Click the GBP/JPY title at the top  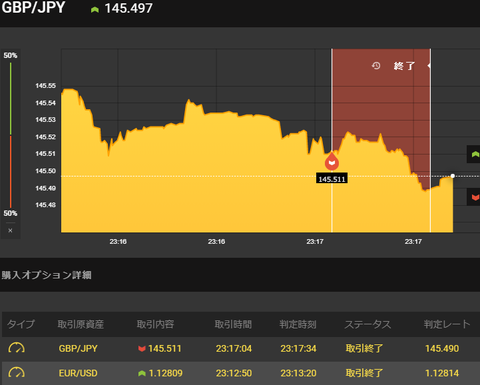coord(33,7)
